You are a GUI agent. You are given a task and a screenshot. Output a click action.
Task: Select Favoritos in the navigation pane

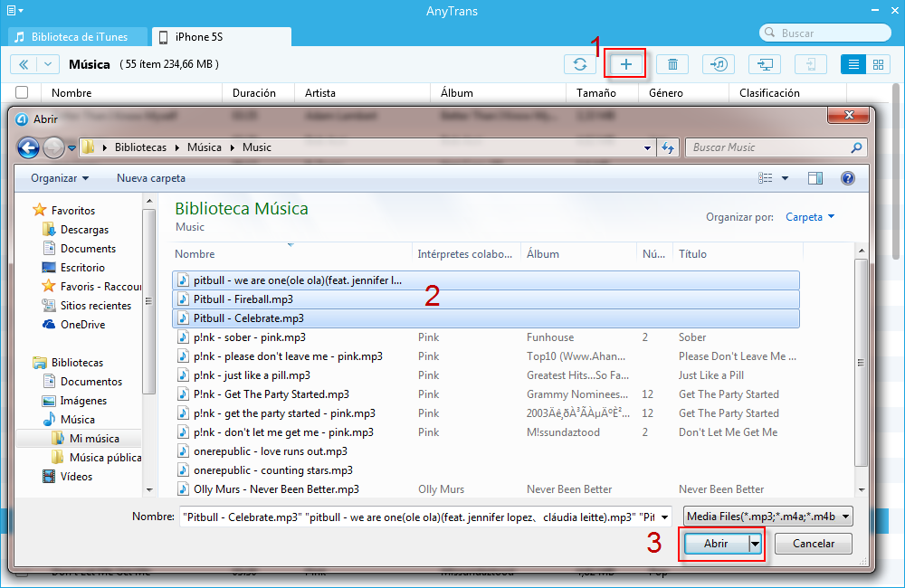click(x=72, y=211)
